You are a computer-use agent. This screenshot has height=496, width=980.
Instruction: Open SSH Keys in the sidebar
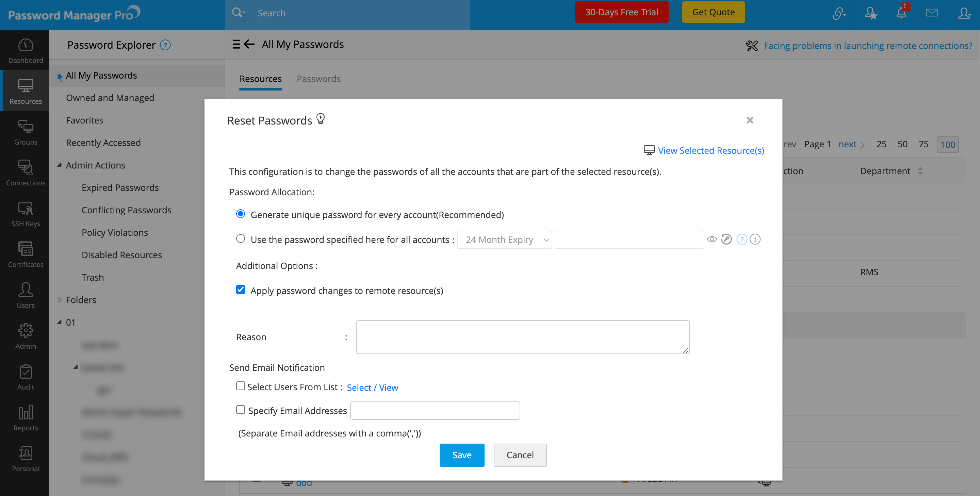point(26,214)
